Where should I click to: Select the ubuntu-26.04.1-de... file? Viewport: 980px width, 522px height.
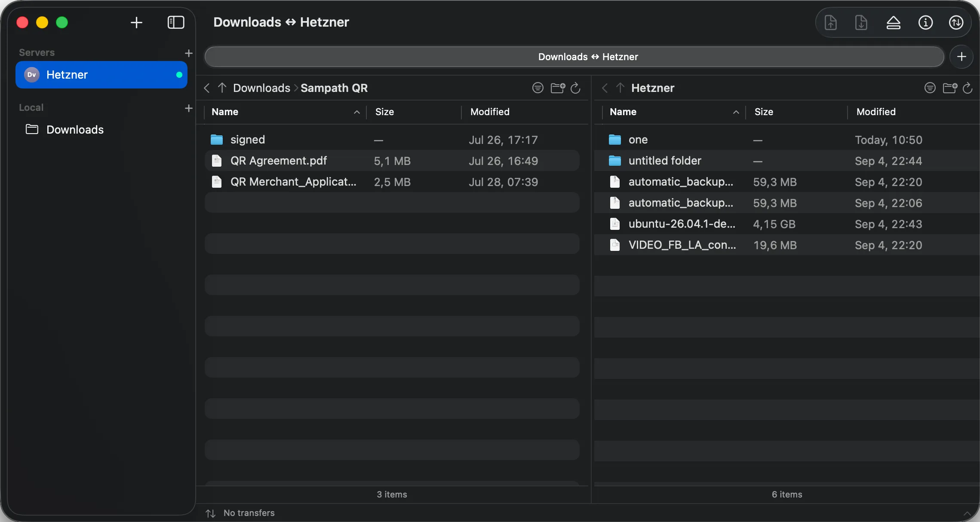point(786,224)
